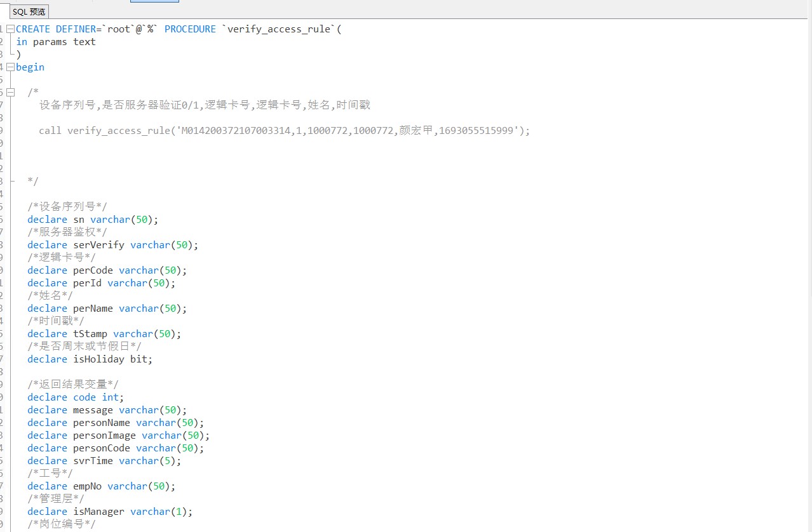
Task: Collapse the CREATE PROCEDURE fold marker
Action: click(x=10, y=29)
